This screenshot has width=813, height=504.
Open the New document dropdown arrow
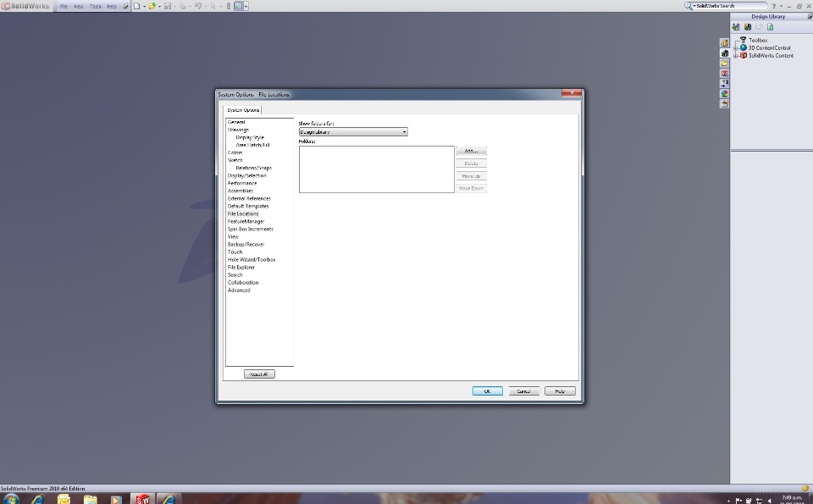144,6
